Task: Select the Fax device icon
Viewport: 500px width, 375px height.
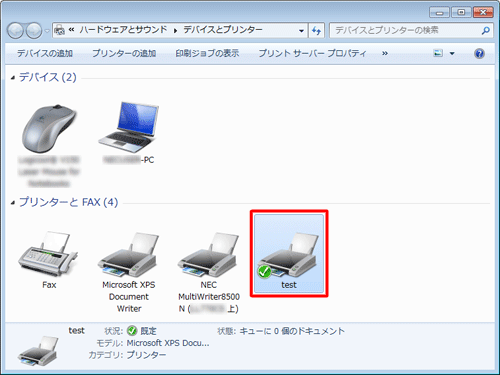Action: click(x=47, y=254)
